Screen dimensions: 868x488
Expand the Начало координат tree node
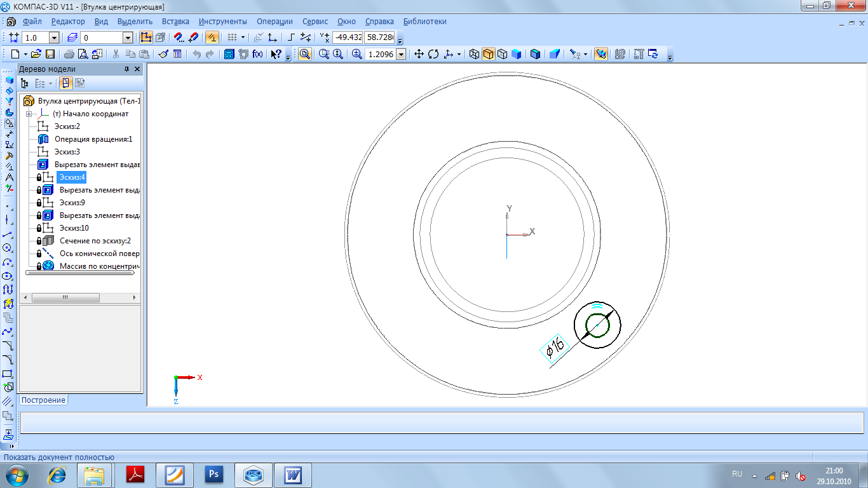pyautogui.click(x=29, y=114)
